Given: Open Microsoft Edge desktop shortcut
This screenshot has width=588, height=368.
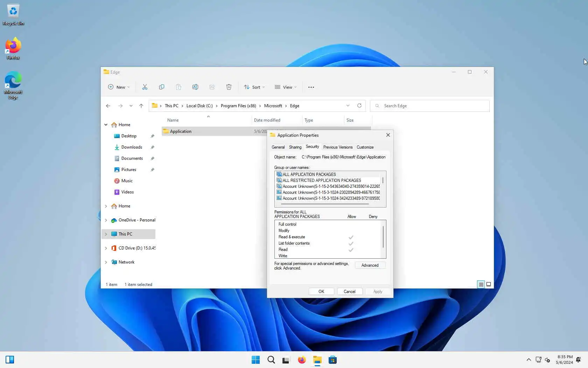Looking at the screenshot, I should (x=13, y=86).
